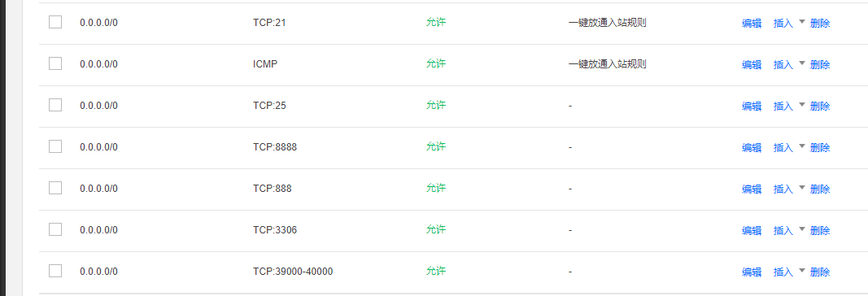The height and width of the screenshot is (296, 868).
Task: Check the box for the TCP:8888 rule
Action: [55, 146]
